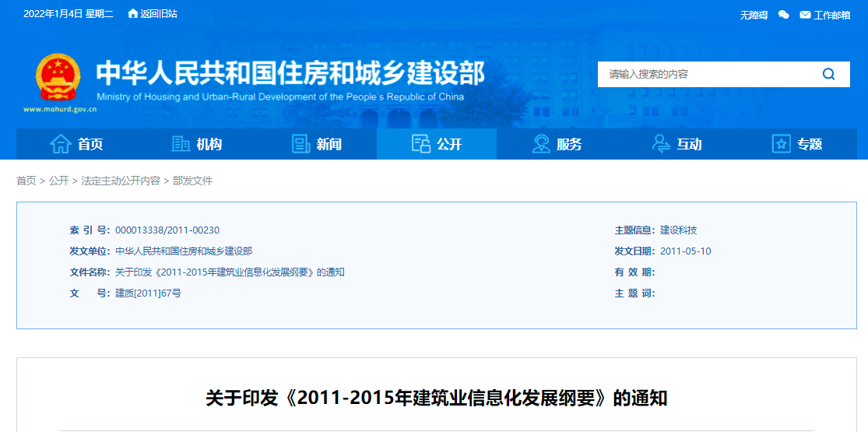
Task: Switch to the 新闻 navigation tab
Action: 317,144
